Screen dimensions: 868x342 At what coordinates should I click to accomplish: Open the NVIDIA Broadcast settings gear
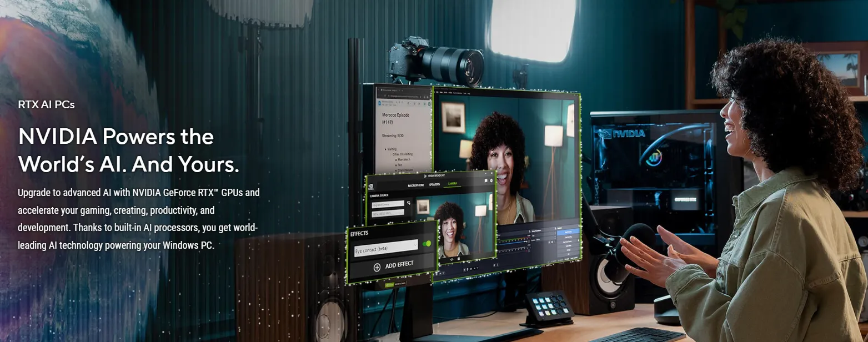coord(491,180)
